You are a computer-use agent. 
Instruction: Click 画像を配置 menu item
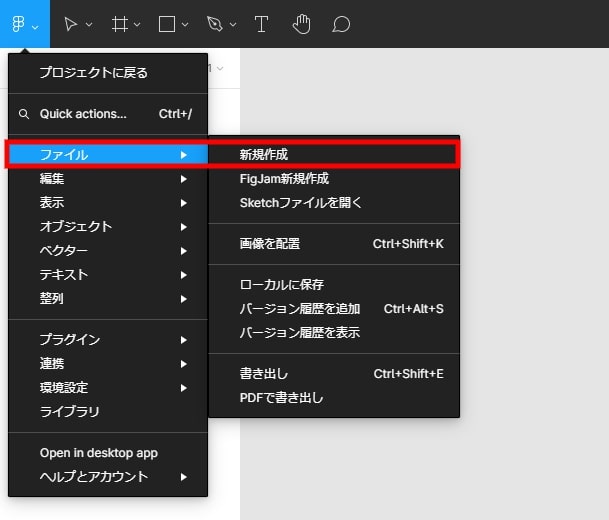(x=270, y=243)
